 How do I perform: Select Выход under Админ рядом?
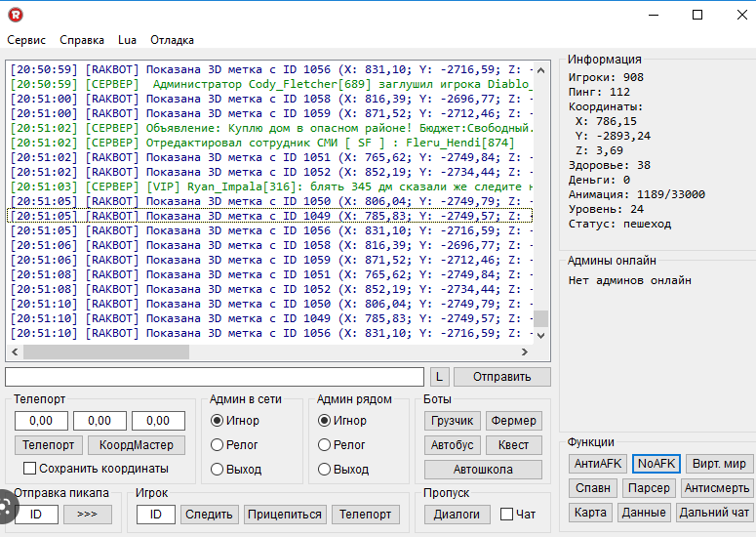pos(325,469)
